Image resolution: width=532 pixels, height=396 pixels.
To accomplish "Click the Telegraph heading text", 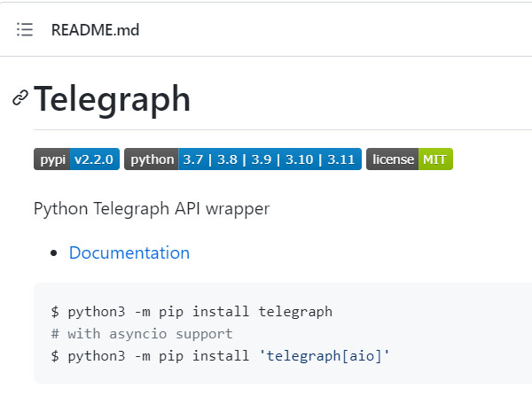I will tap(113, 99).
